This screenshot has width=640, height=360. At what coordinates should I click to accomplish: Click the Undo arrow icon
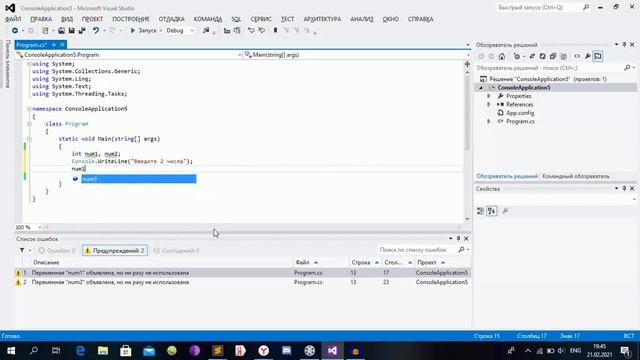point(96,31)
